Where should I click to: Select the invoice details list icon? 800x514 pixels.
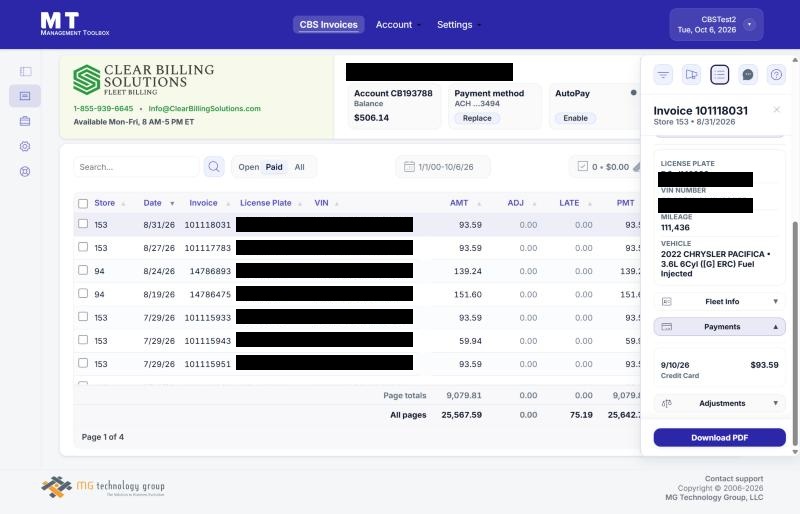[719, 75]
